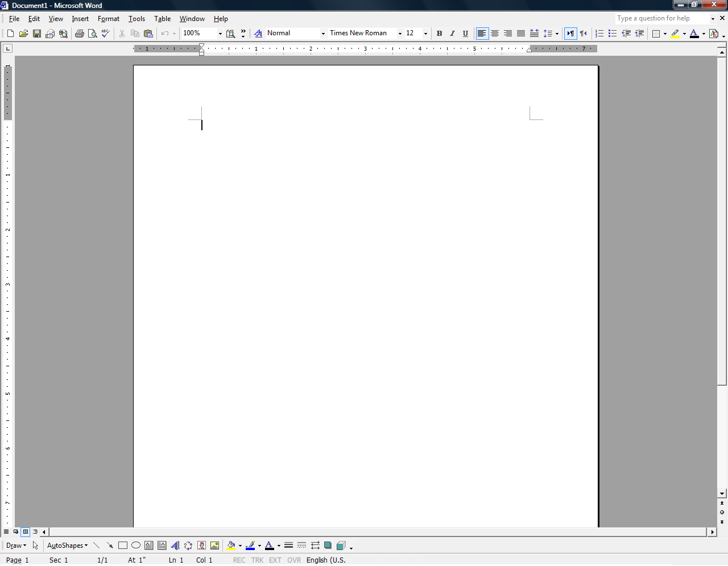Screen dimensions: 728x566
Task: Insert Picture from the Drawing toolbar
Action: [x=214, y=546]
